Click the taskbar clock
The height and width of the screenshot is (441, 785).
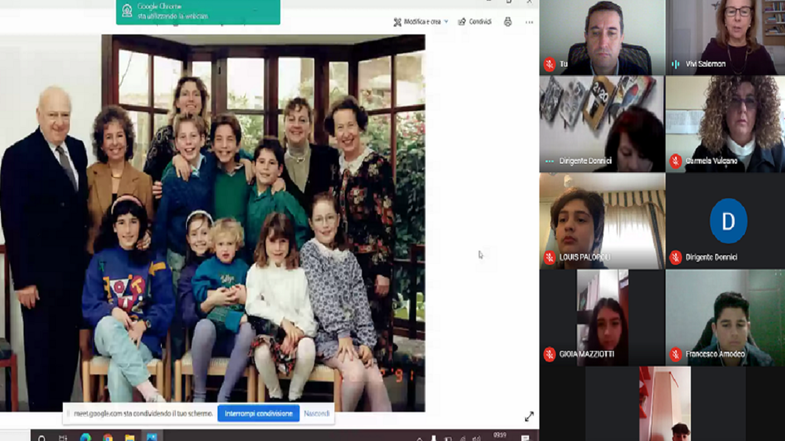[x=500, y=436]
